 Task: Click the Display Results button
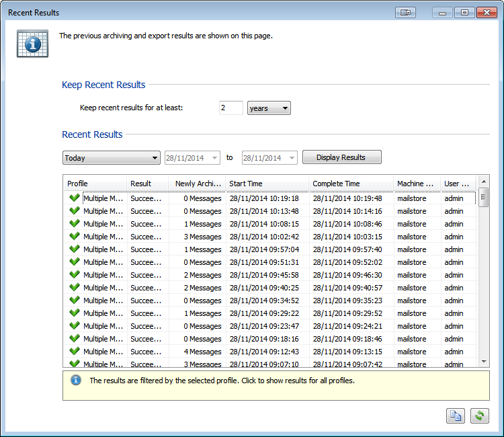tap(341, 157)
